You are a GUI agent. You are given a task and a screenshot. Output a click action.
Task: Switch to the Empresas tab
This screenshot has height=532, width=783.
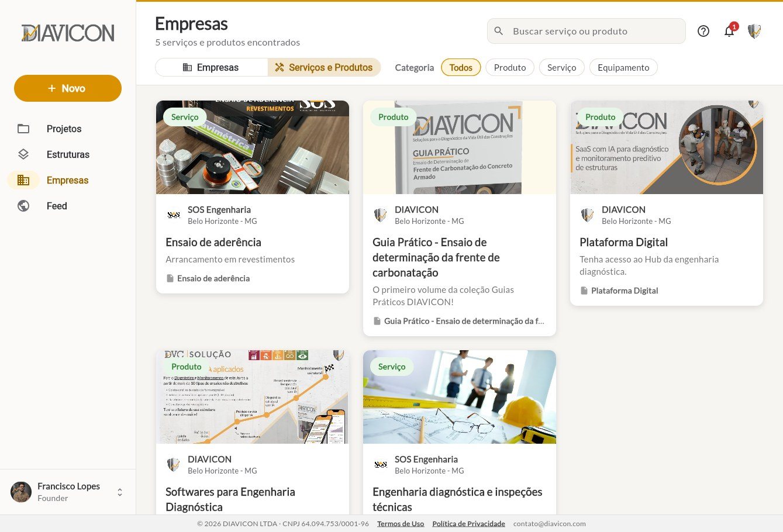(211, 67)
